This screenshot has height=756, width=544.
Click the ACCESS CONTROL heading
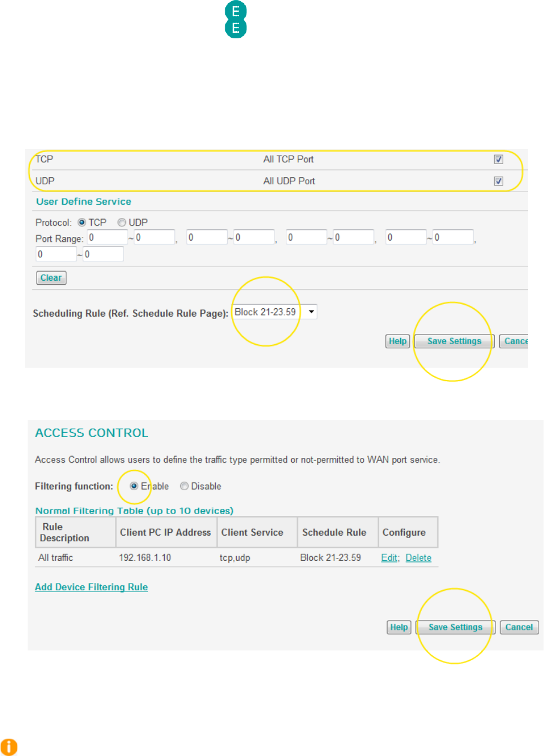[92, 433]
